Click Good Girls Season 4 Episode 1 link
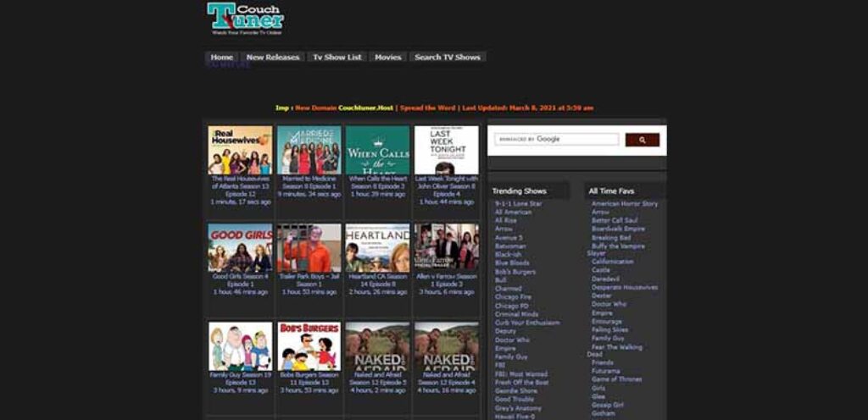The image size is (868, 420). point(240,280)
